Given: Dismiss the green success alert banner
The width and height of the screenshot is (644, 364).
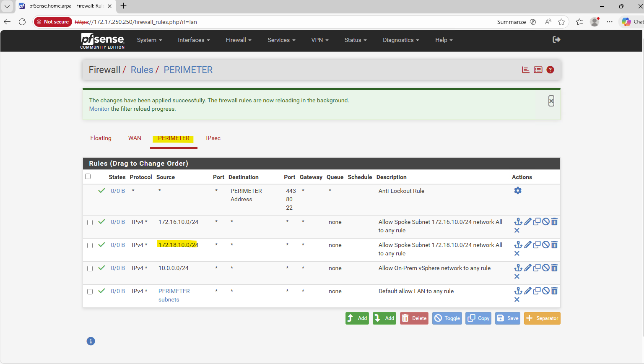Looking at the screenshot, I should [x=551, y=101].
